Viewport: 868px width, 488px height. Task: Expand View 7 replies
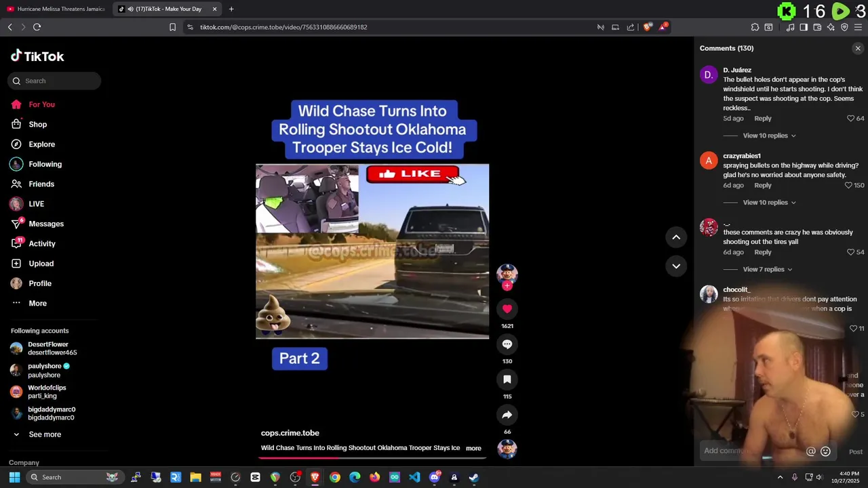coord(768,269)
